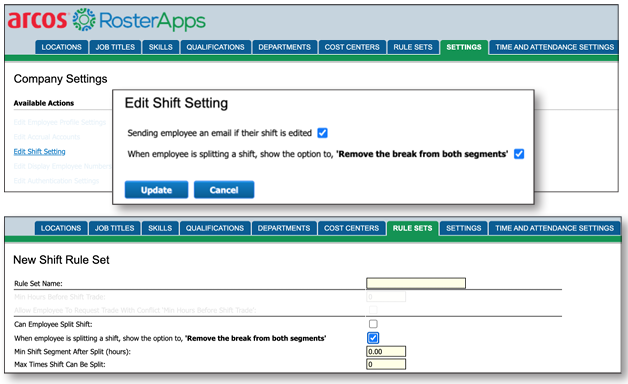628x384 pixels.
Task: Click the Company Settings heading
Action: pos(60,79)
